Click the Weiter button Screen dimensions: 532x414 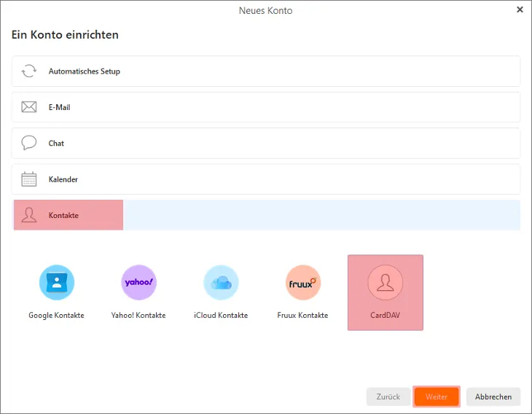coord(437,397)
